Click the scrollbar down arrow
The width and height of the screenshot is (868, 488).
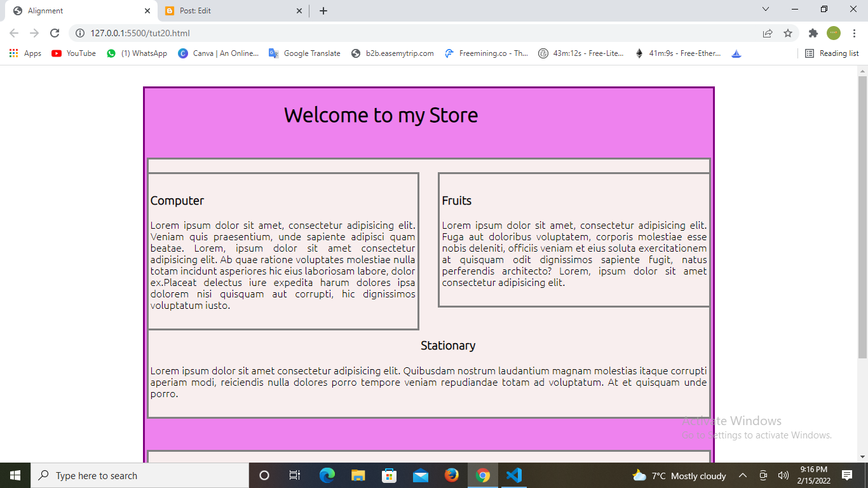(x=862, y=457)
